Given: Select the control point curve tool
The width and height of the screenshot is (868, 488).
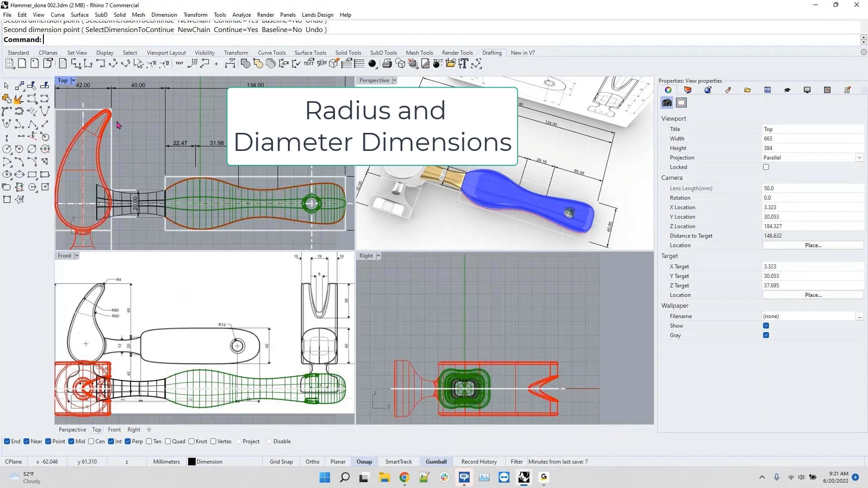Looking at the screenshot, I should [6, 111].
